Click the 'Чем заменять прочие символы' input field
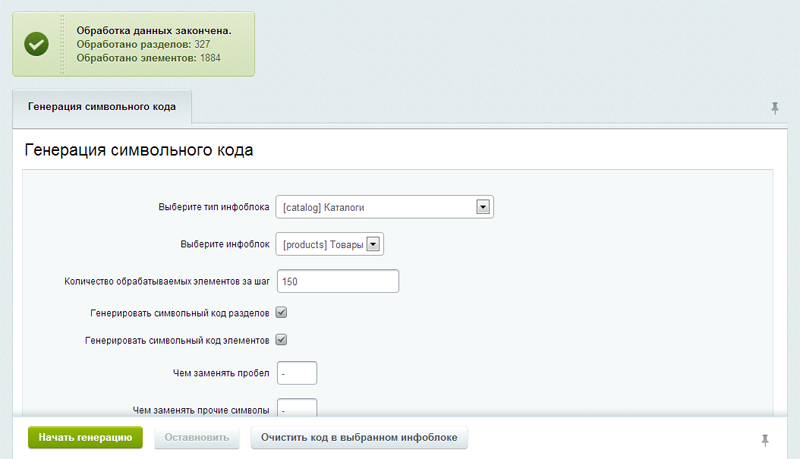The height and width of the screenshot is (459, 800). [x=297, y=409]
